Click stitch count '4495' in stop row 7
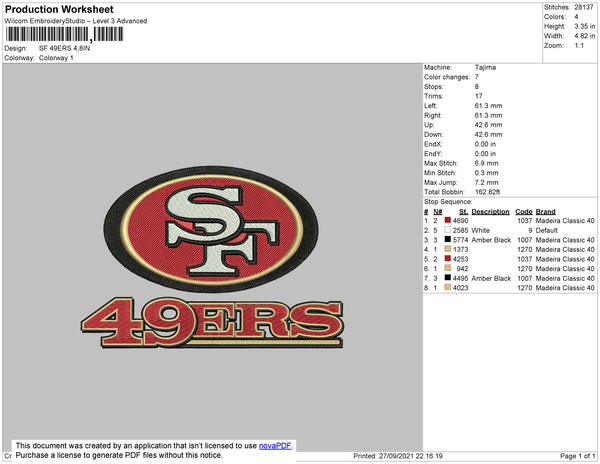Screen dimensions: 600x464 click(x=460, y=278)
